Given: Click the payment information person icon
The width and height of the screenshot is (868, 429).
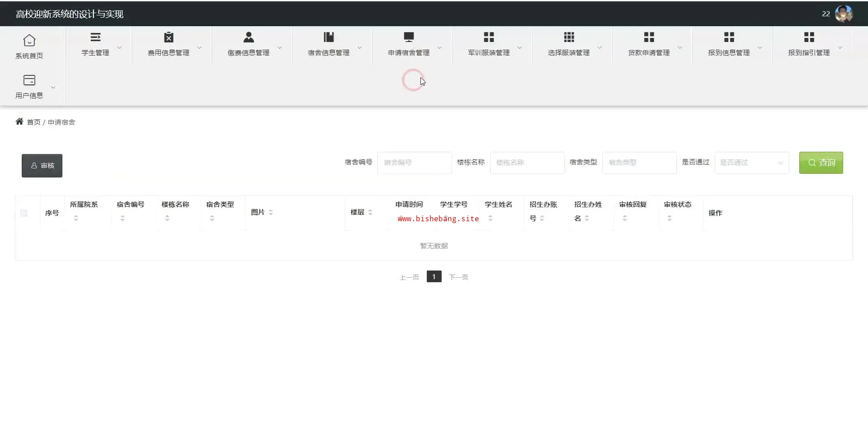Looking at the screenshot, I should (x=249, y=37).
